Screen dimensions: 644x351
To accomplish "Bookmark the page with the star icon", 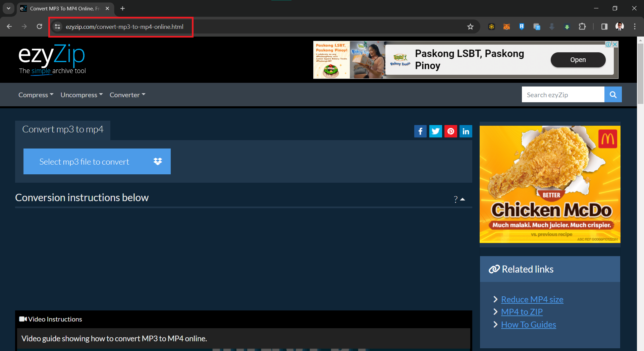I will point(470,26).
